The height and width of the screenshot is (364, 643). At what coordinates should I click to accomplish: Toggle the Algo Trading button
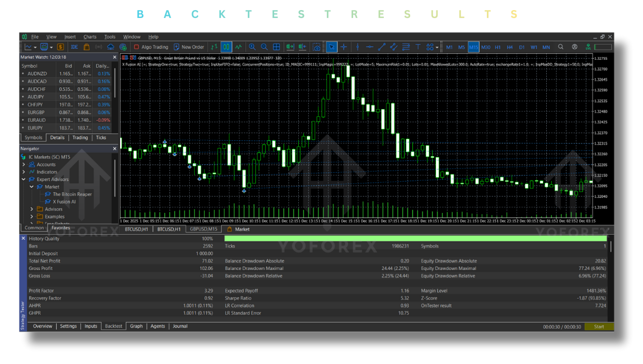pos(151,48)
